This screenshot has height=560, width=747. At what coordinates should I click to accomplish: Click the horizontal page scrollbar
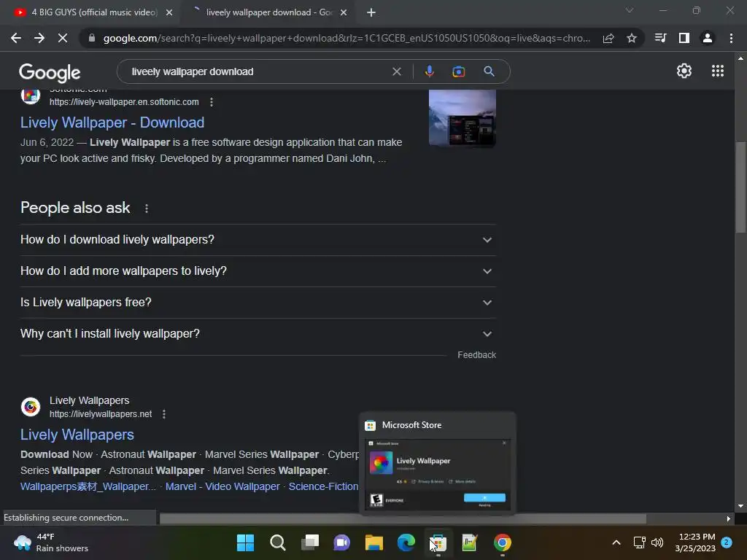point(403,518)
